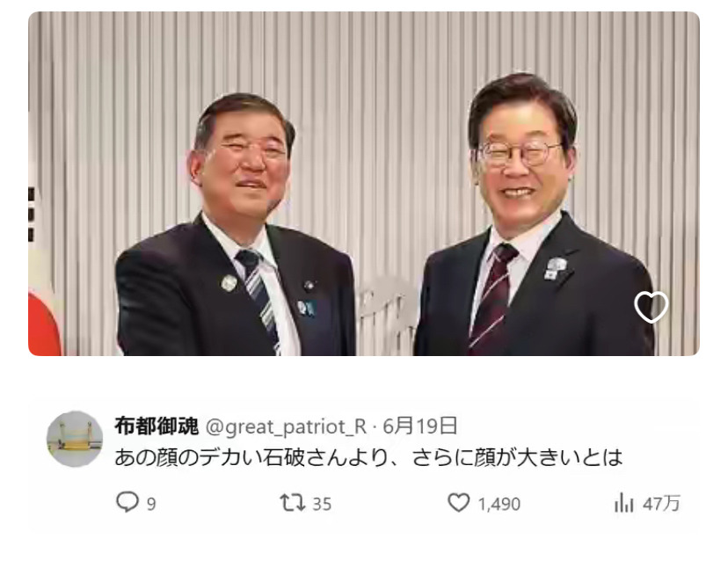Click the lapel badge on the right man
The height and width of the screenshot is (575, 728).
556,269
